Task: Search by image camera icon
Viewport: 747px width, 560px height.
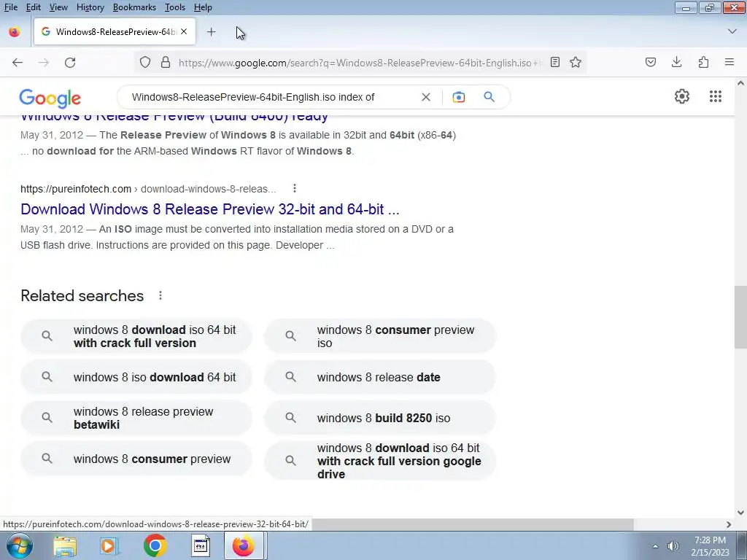Action: (458, 97)
